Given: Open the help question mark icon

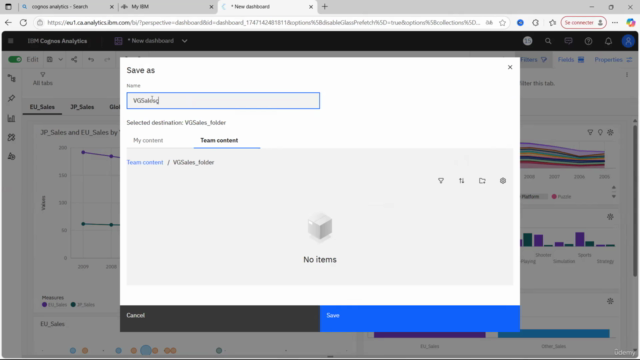Looking at the screenshot, I should click(588, 41).
